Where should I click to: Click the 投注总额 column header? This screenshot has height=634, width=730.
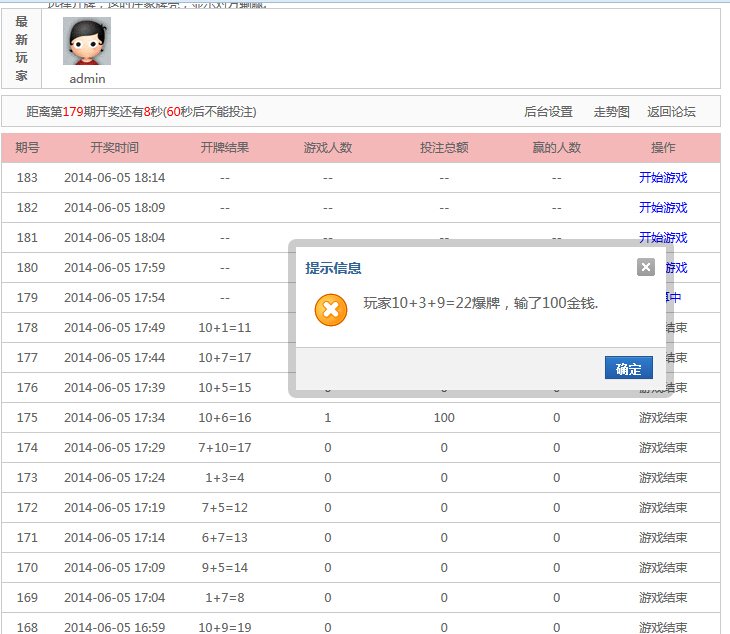(x=444, y=148)
